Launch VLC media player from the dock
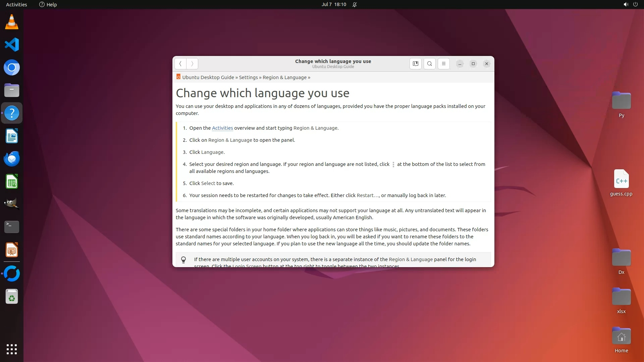644x362 pixels. 12,22
